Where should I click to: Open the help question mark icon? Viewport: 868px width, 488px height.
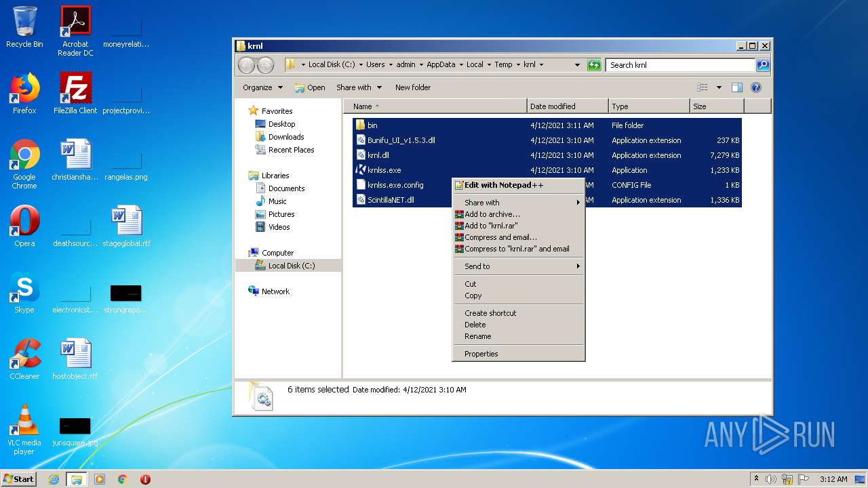pyautogui.click(x=756, y=87)
